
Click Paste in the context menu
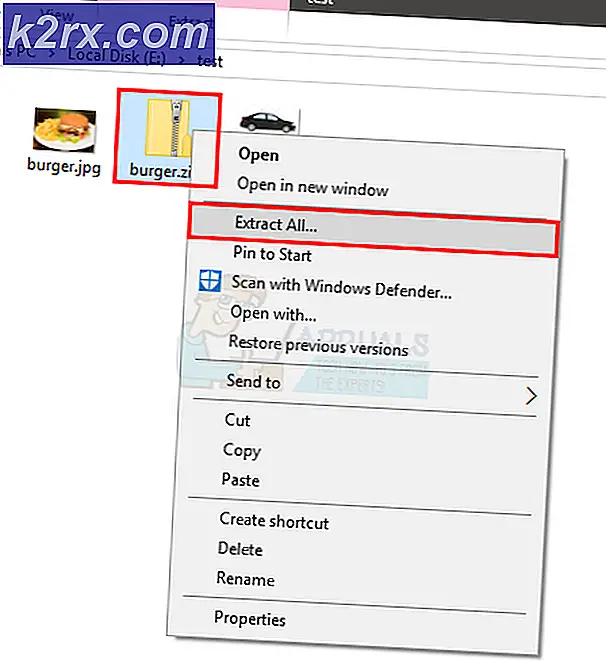click(x=241, y=479)
